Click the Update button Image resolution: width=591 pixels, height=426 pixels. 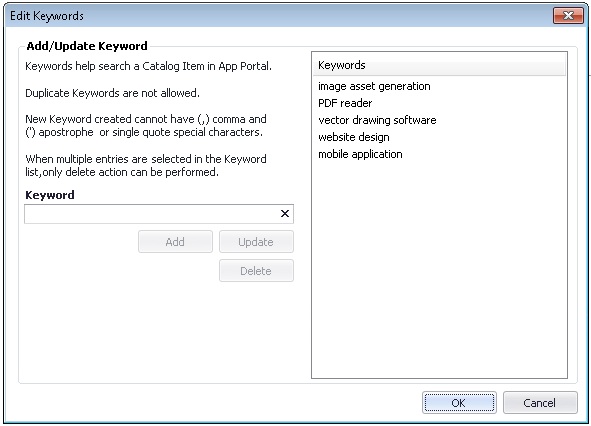click(256, 242)
